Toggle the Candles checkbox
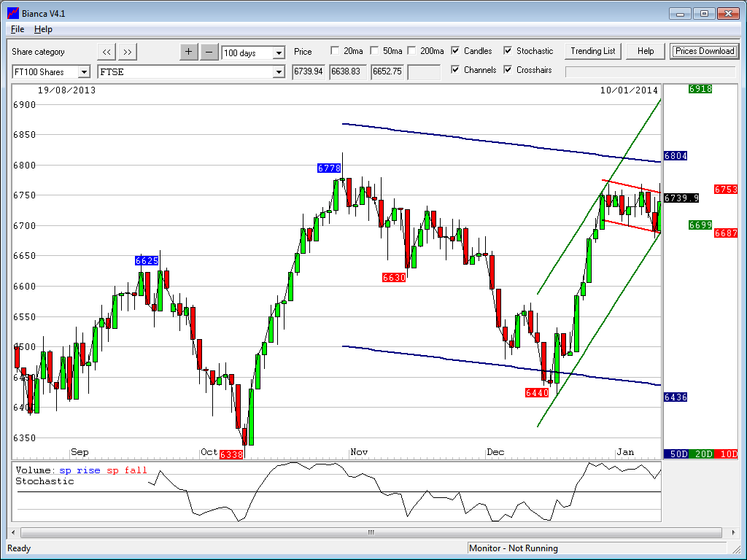747x560 pixels. pyautogui.click(x=455, y=51)
